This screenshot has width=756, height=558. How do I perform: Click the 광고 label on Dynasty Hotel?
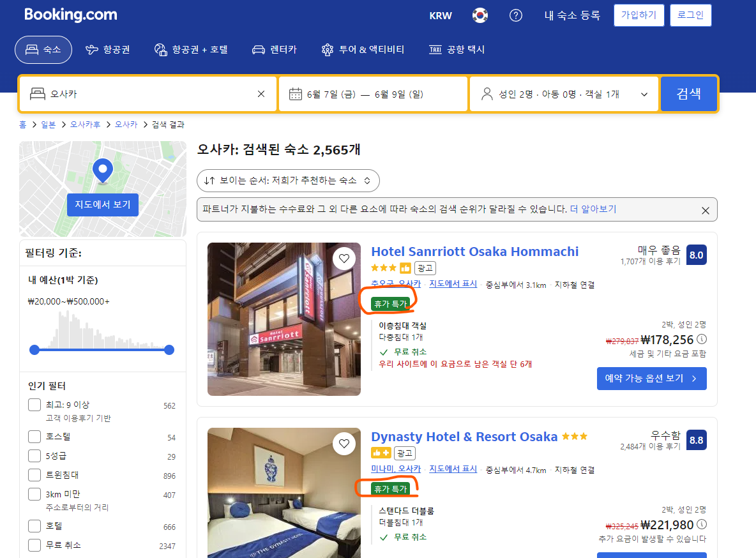[x=405, y=453]
